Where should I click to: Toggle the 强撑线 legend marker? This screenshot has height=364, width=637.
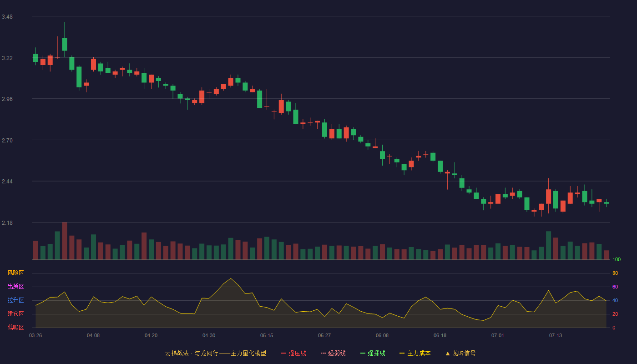pos(363,353)
